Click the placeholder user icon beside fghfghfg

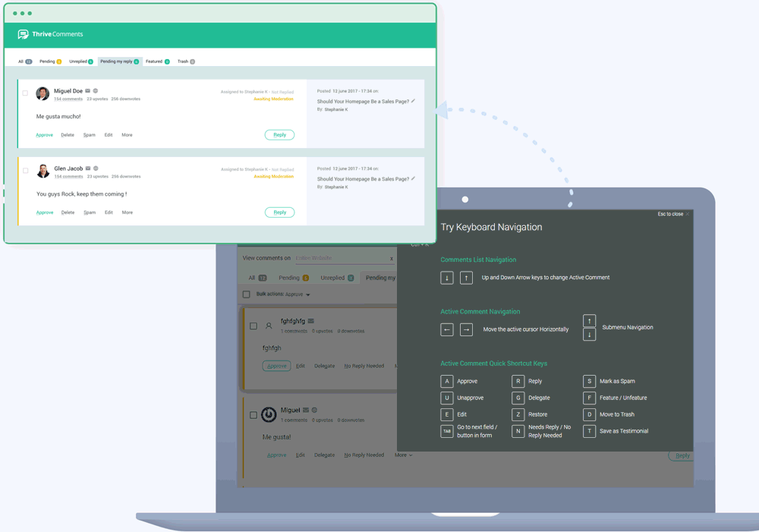click(x=269, y=326)
